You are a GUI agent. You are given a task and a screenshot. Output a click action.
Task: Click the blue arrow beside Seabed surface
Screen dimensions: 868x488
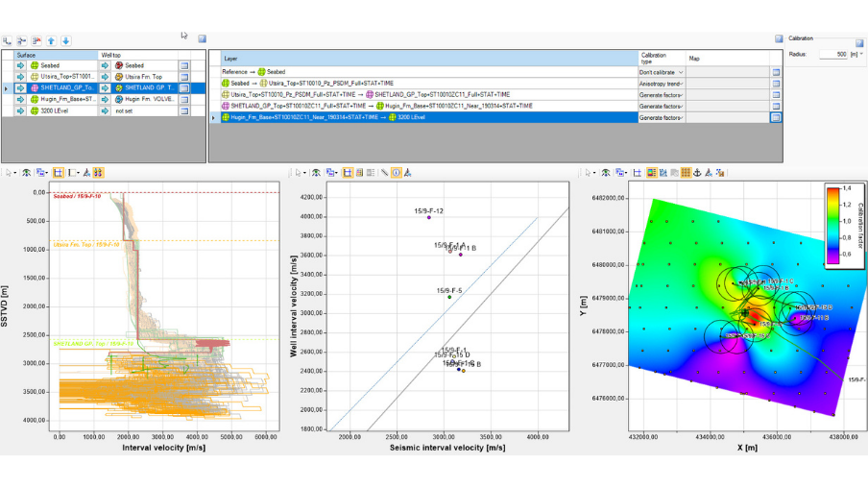click(21, 65)
